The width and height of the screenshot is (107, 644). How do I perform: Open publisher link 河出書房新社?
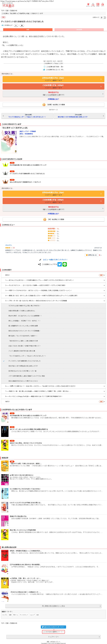pyautogui.click(x=29, y=134)
